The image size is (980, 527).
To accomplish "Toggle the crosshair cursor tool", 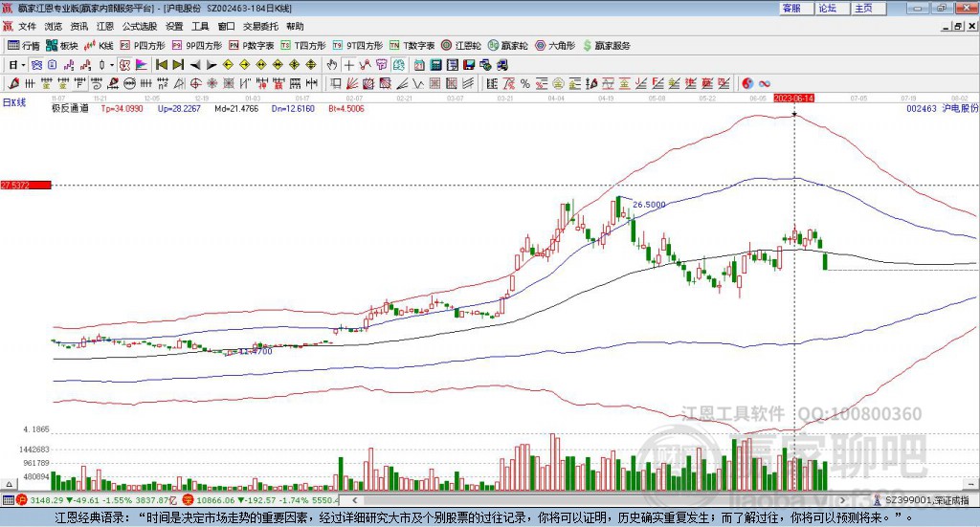I will [348, 65].
